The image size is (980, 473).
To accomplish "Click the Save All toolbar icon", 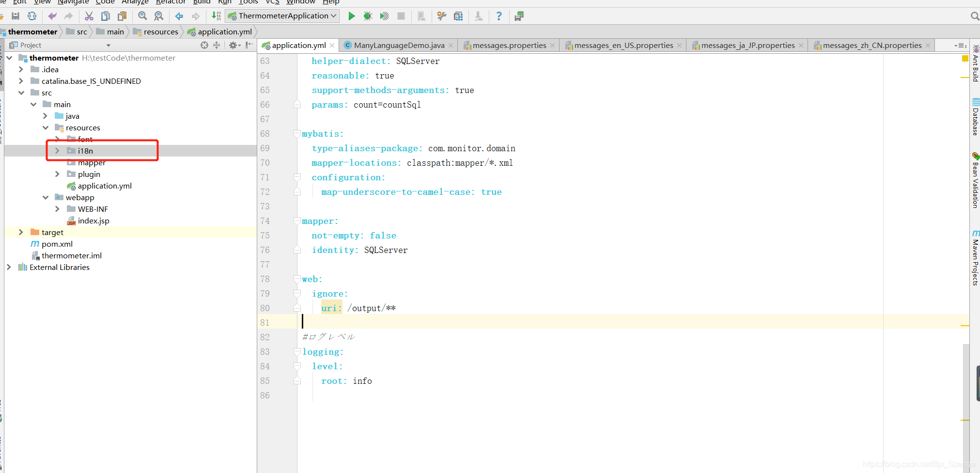I will pyautogui.click(x=16, y=16).
